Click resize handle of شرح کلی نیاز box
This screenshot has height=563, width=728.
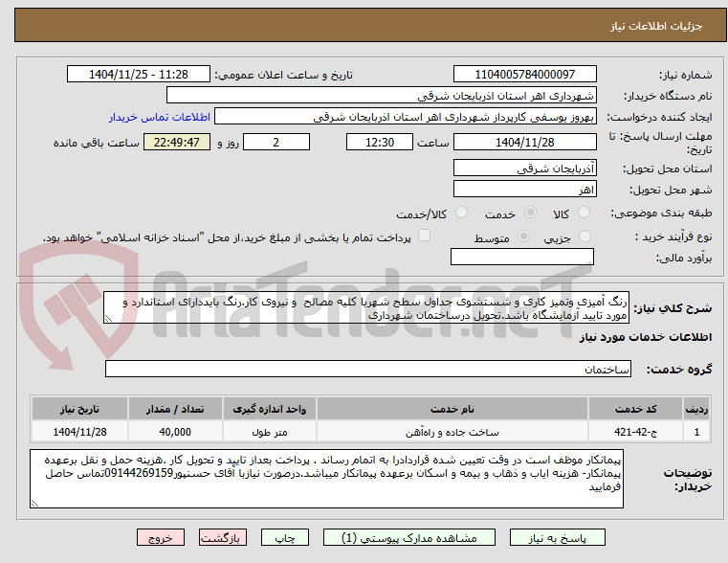tap(108, 319)
